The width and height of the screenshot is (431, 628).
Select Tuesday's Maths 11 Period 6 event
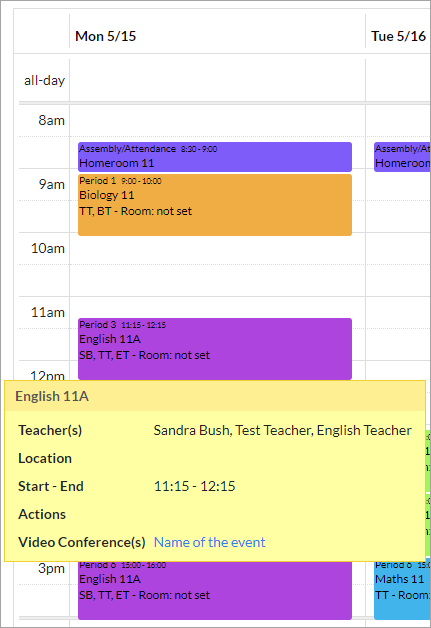[x=402, y=590]
